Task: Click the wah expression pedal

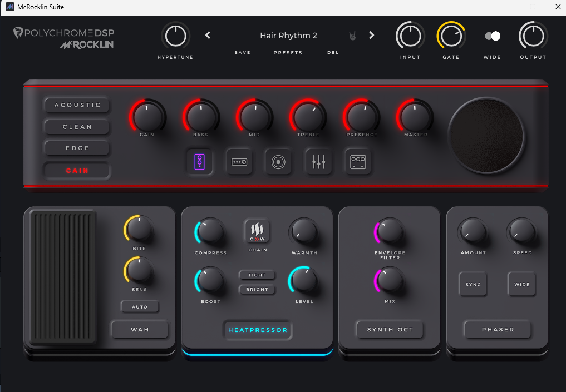Action: click(x=63, y=277)
